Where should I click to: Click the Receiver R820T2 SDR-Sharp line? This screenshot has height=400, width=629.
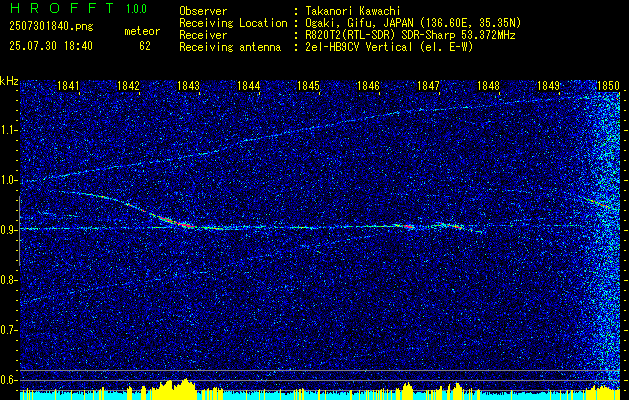(410, 35)
